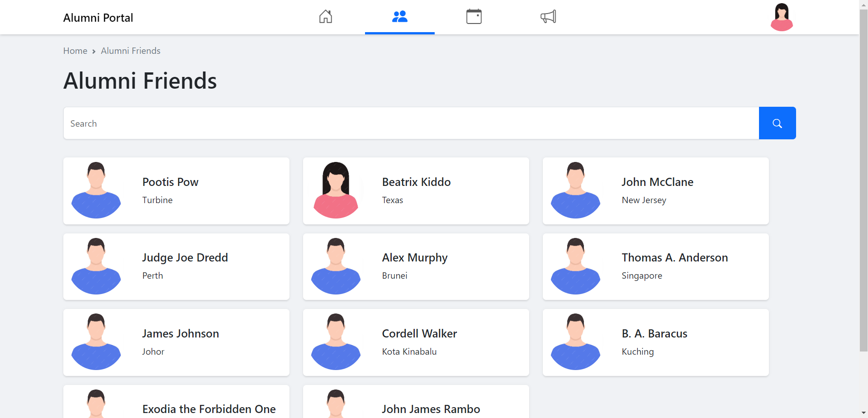
Task: Click the Alumni Friends breadcrumb text
Action: [x=131, y=51]
